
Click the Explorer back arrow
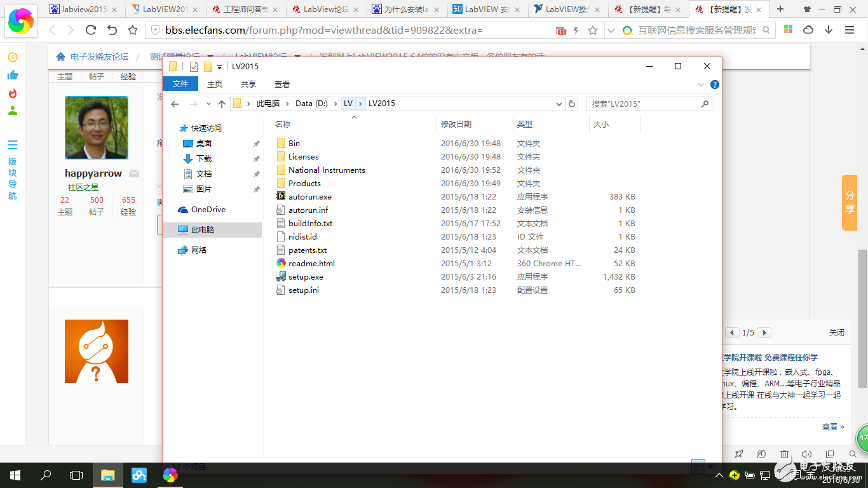[175, 104]
